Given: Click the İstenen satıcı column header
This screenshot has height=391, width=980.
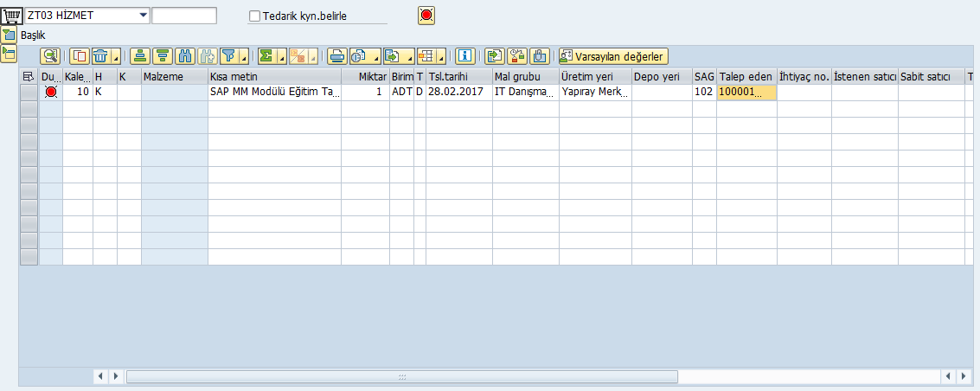Looking at the screenshot, I should (865, 76).
